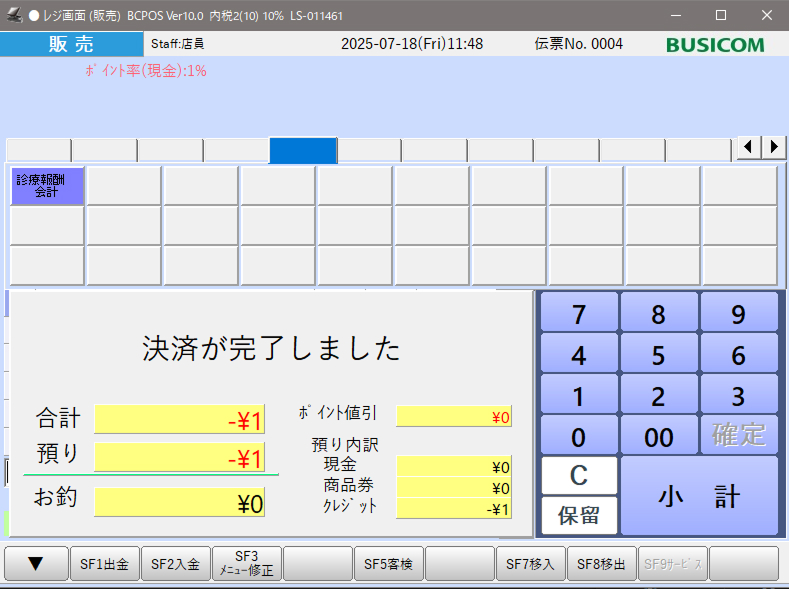Select the SF8移出 function button
Screen dimensions: 789x589
[x=602, y=564]
